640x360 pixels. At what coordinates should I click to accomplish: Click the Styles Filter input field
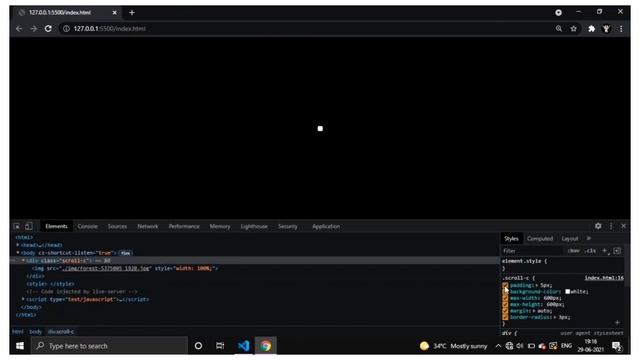click(x=531, y=251)
